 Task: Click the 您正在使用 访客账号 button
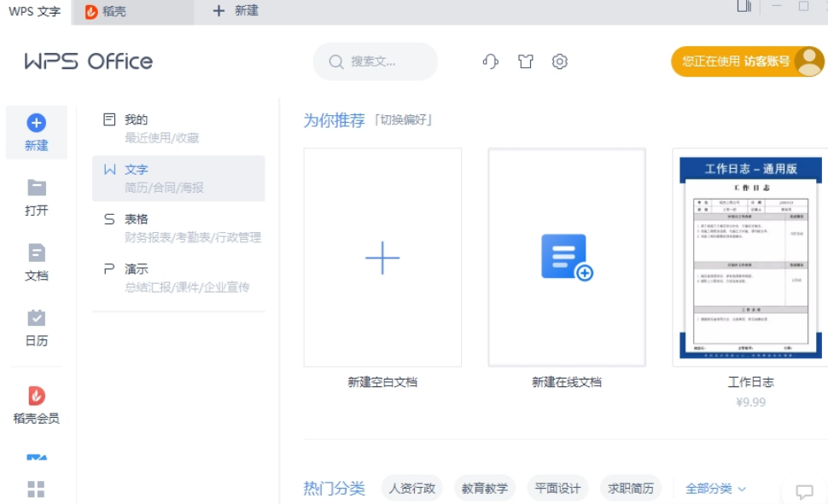(747, 61)
